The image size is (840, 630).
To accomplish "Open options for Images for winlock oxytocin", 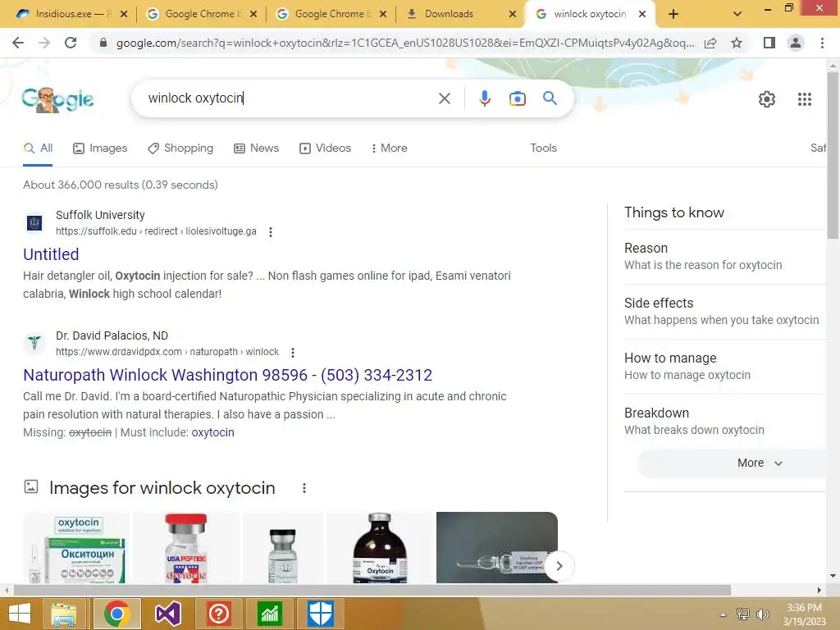I will tap(304, 488).
